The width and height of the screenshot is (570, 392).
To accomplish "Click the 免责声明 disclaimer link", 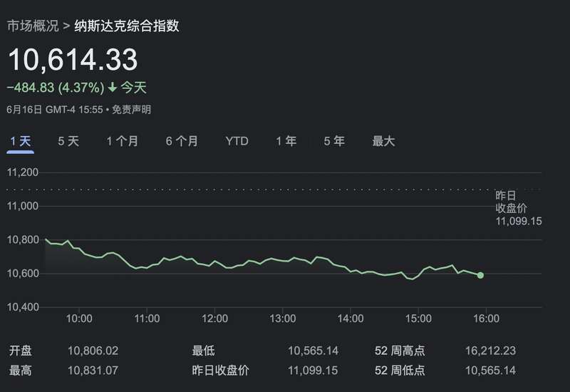I will click(131, 110).
